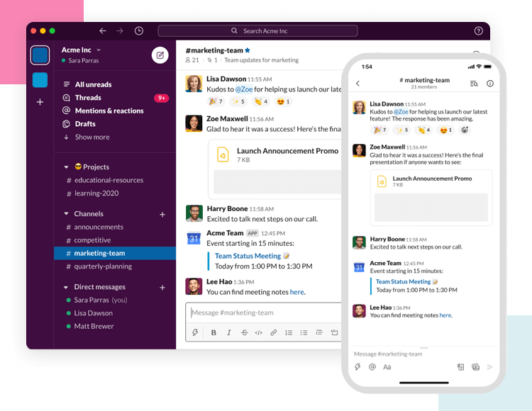Open #educational-resources channel
This screenshot has width=532, height=411.
point(115,180)
